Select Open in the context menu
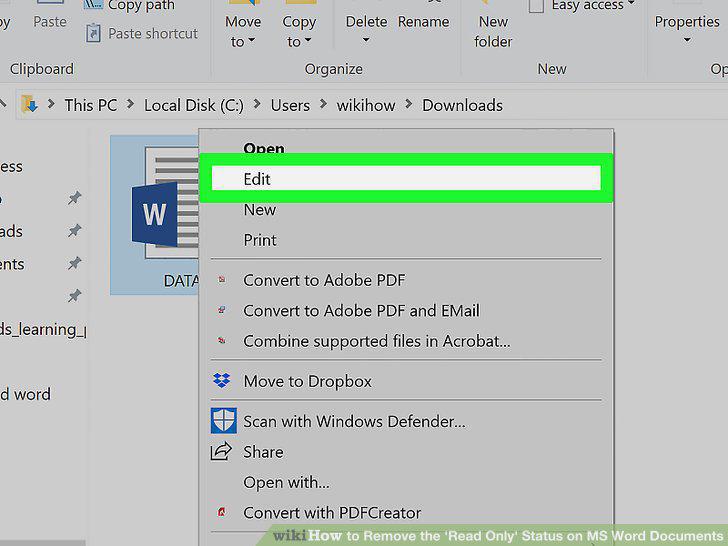 (264, 148)
